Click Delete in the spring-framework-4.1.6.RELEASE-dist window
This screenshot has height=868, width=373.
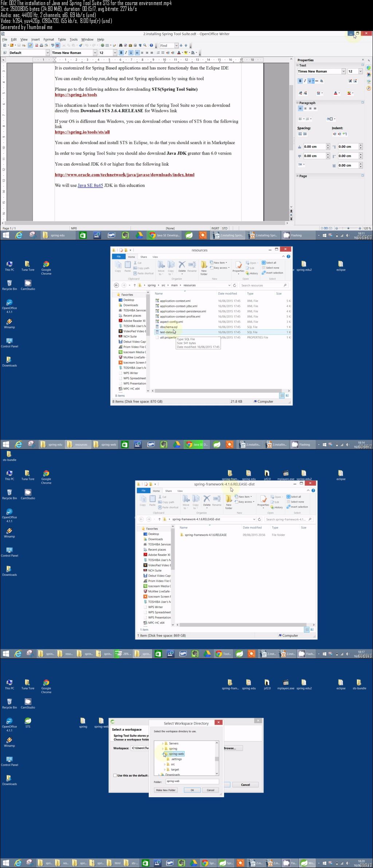click(x=207, y=500)
